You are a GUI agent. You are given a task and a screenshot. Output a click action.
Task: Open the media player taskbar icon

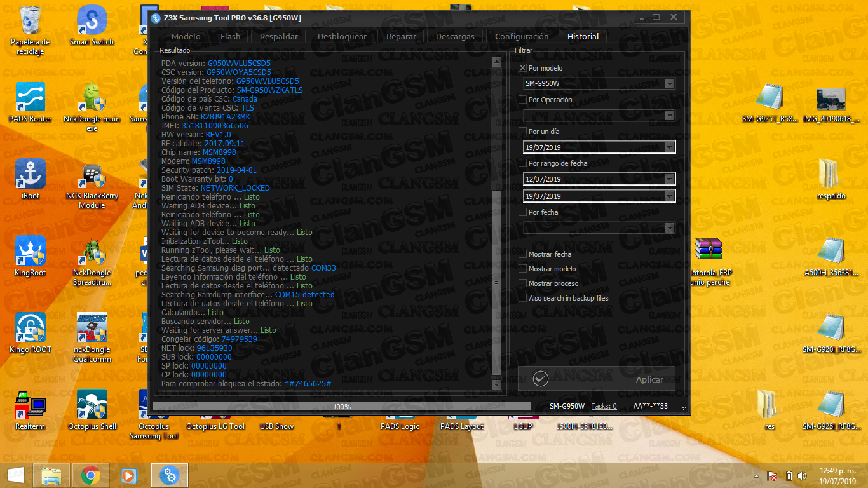pos(129,475)
